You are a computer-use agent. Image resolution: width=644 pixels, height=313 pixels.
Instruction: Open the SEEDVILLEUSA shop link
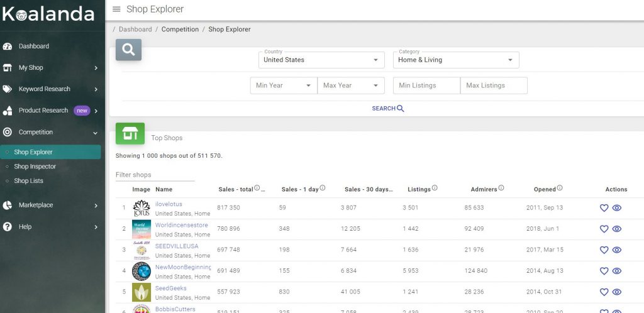coord(177,246)
